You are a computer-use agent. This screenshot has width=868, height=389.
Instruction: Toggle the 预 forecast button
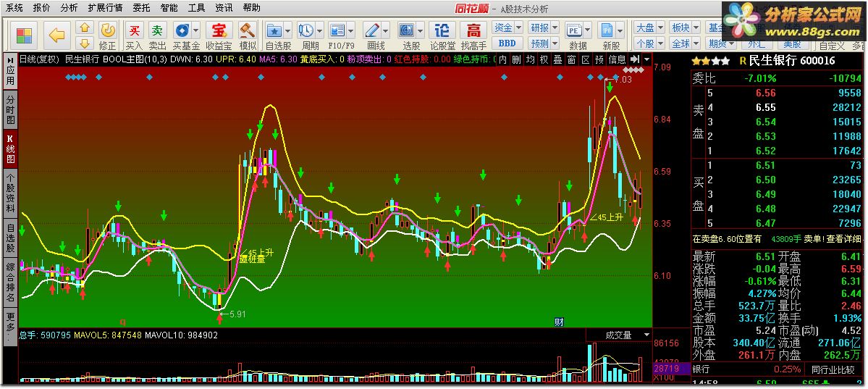599,59
